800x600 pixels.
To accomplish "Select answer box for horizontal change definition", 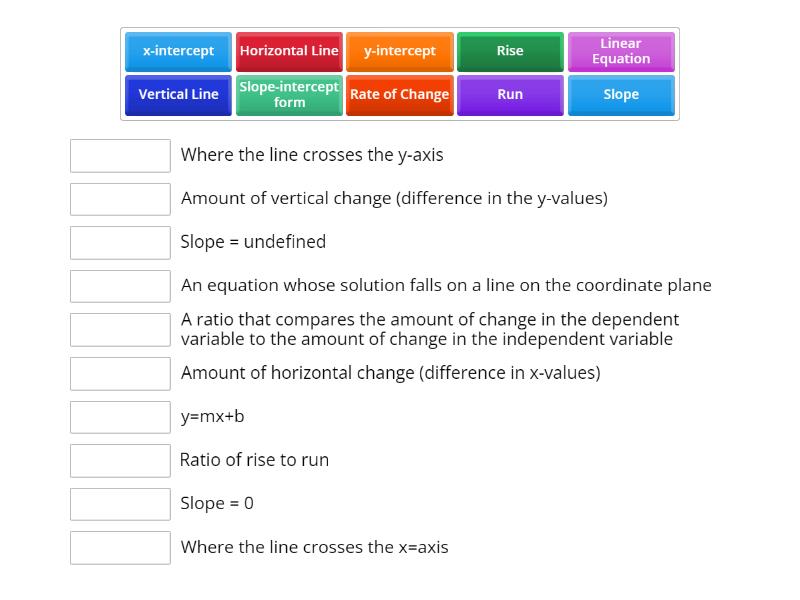I will point(120,373).
